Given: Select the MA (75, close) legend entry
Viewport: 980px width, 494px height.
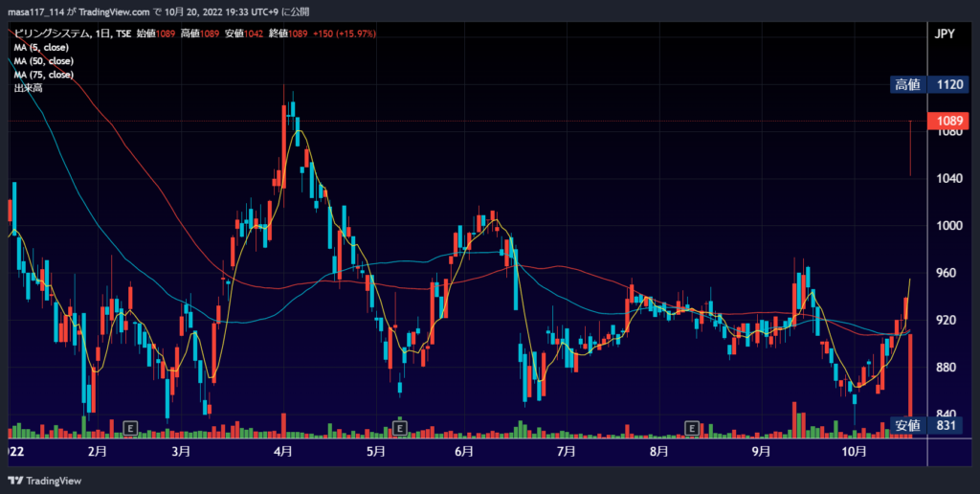Looking at the screenshot, I should coord(44,75).
